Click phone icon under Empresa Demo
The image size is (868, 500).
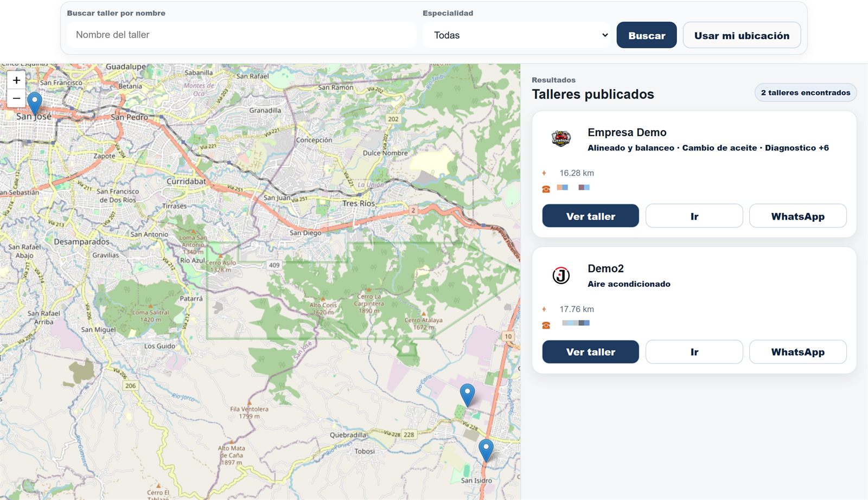tap(546, 189)
